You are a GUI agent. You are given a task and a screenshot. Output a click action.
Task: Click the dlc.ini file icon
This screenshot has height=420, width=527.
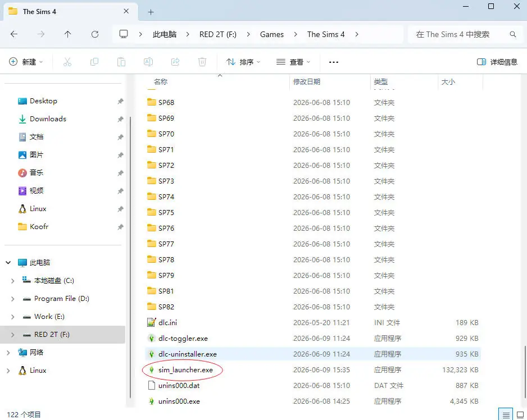point(152,322)
